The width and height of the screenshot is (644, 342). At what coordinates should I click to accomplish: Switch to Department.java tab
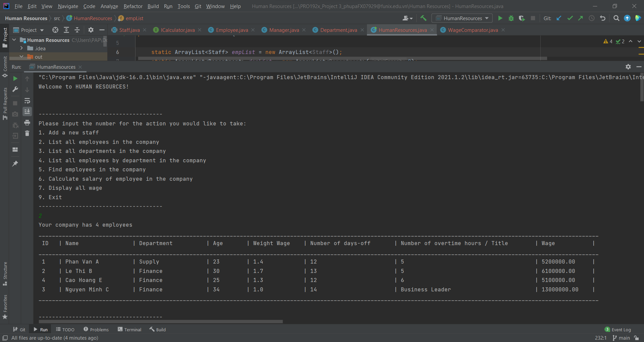(338, 30)
